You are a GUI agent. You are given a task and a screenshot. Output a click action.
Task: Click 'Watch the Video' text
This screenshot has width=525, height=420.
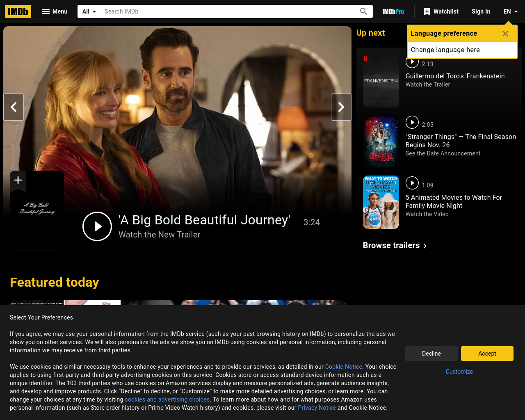[x=427, y=214]
